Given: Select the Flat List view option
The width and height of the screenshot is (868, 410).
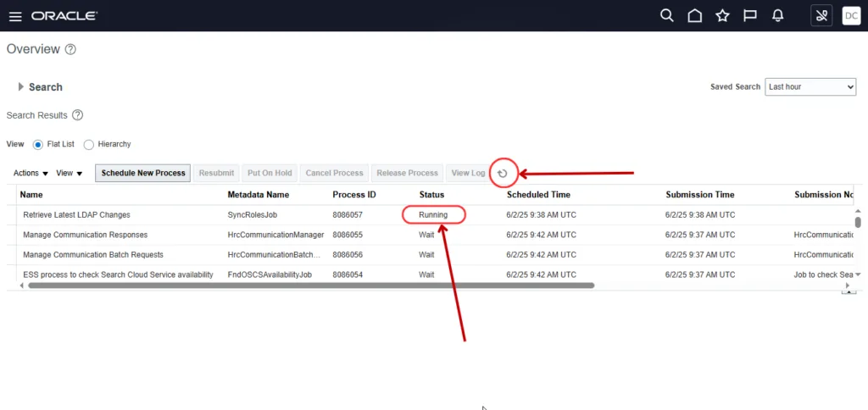Looking at the screenshot, I should (x=37, y=145).
